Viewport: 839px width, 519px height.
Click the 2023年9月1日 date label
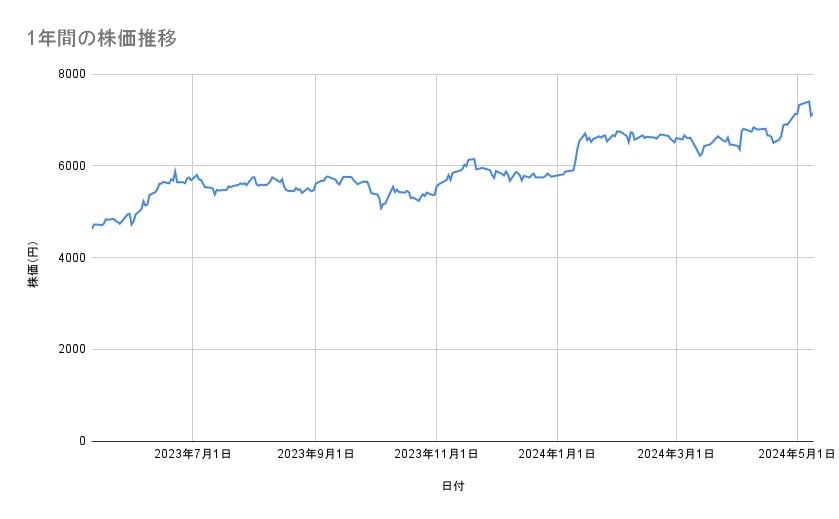[315, 454]
